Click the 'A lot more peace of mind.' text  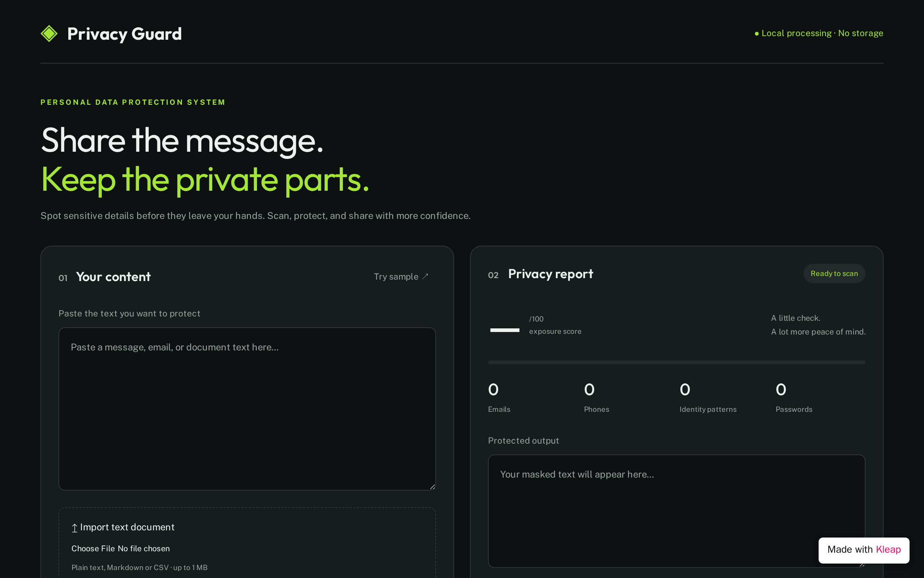[x=818, y=332]
